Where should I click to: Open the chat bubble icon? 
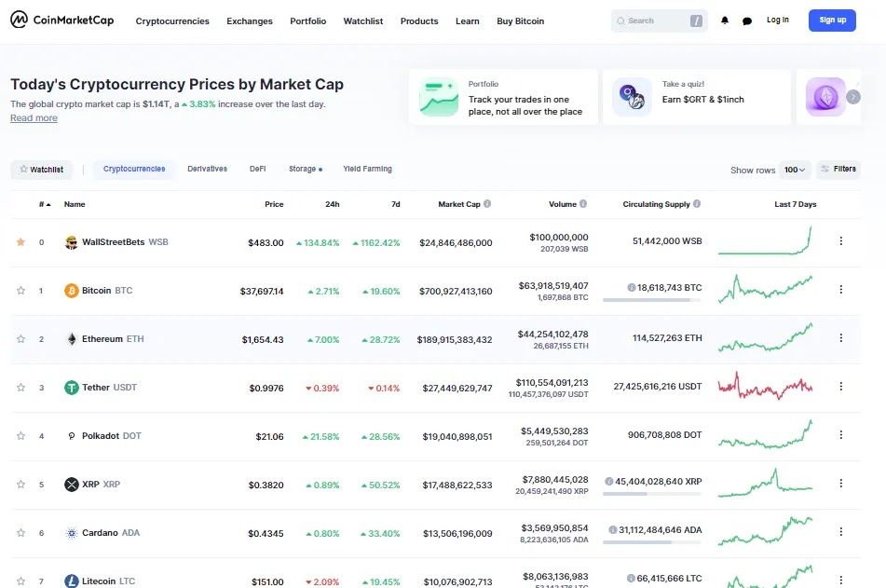(x=747, y=21)
